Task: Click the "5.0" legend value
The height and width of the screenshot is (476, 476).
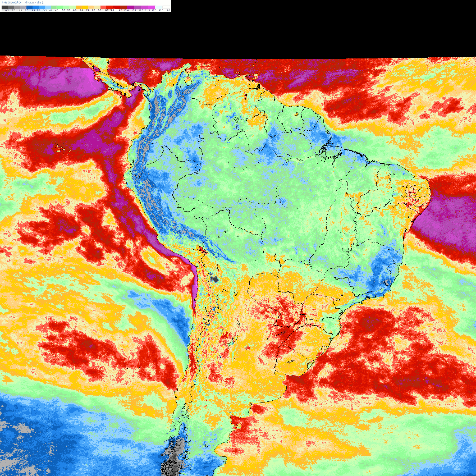Action: click(63, 10)
